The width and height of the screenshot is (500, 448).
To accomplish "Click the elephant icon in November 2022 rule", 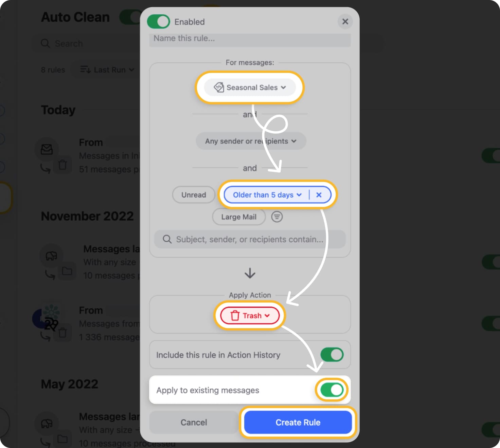I will pyautogui.click(x=51, y=256).
